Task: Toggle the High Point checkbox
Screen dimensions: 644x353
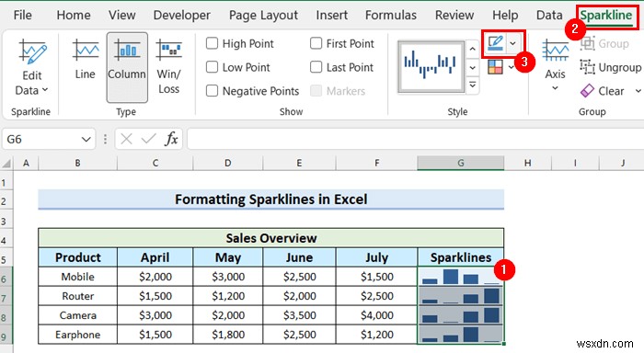Action: click(x=212, y=43)
